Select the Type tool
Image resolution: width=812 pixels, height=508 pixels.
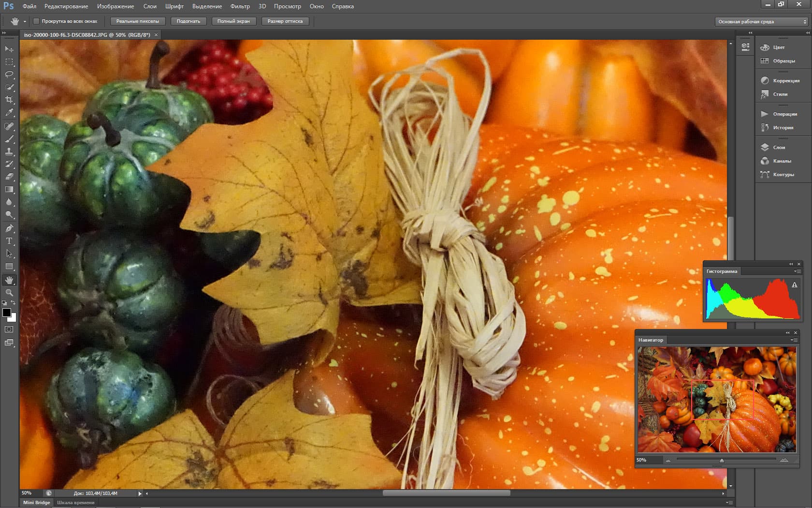click(x=9, y=241)
